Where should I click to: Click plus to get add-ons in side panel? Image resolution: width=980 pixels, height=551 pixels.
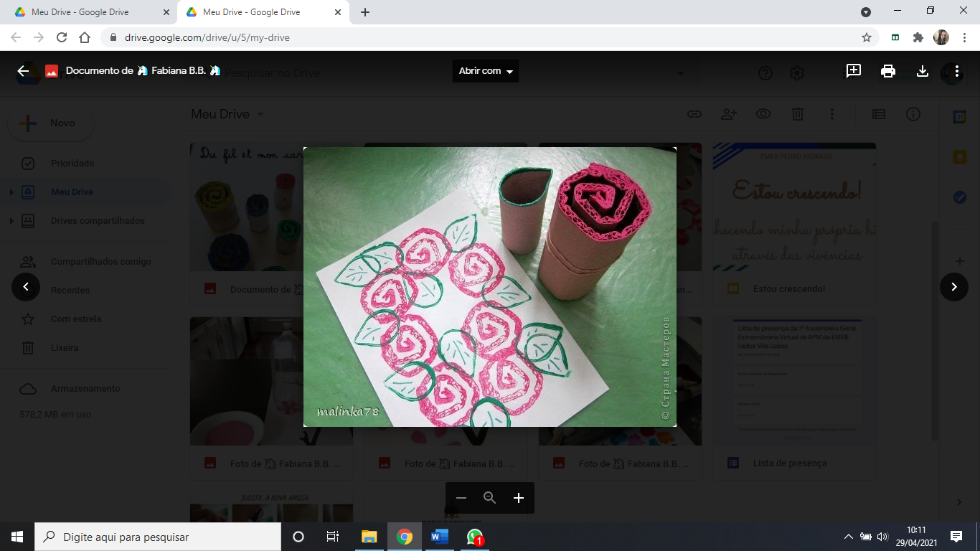point(959,261)
